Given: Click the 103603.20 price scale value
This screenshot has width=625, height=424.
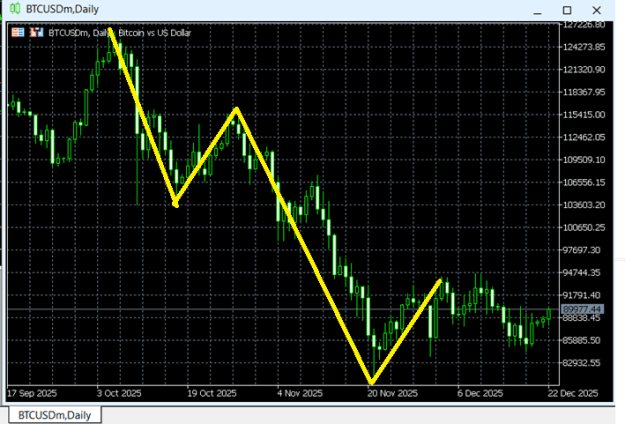Looking at the screenshot, I should point(584,205).
